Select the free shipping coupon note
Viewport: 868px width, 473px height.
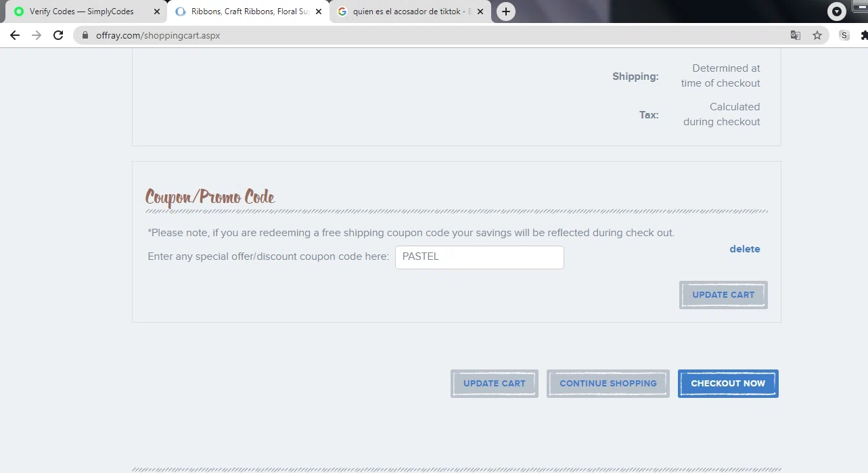coord(411,233)
